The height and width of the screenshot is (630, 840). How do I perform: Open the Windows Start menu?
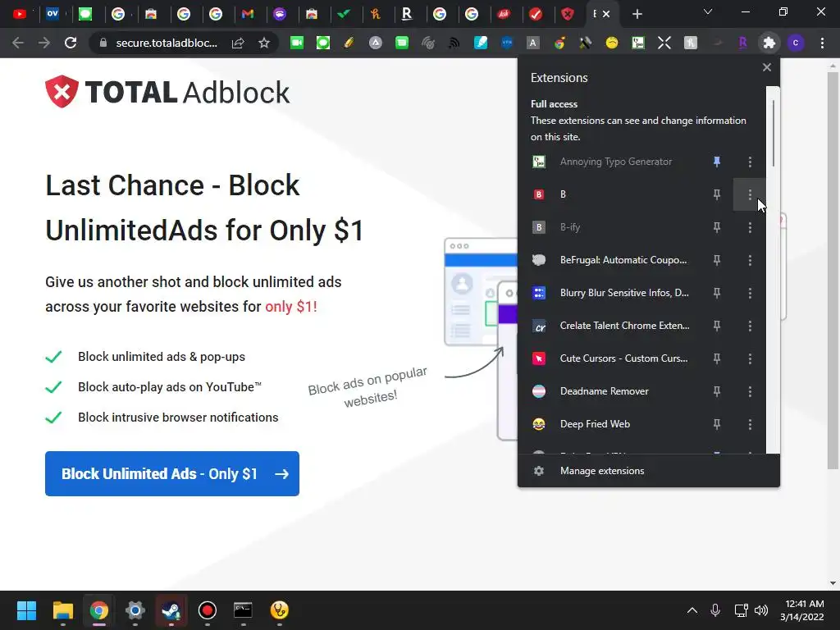coord(26,609)
